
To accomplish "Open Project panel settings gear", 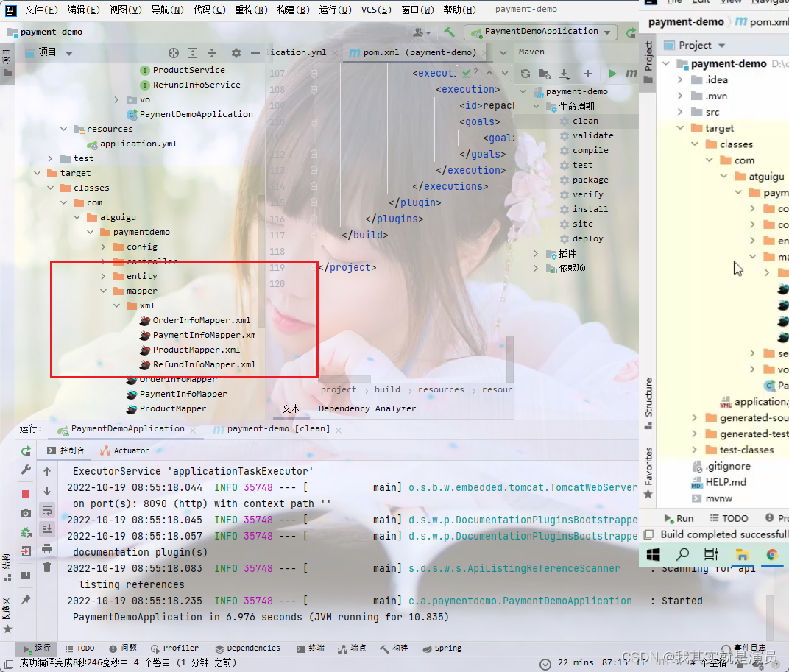I will (x=236, y=53).
